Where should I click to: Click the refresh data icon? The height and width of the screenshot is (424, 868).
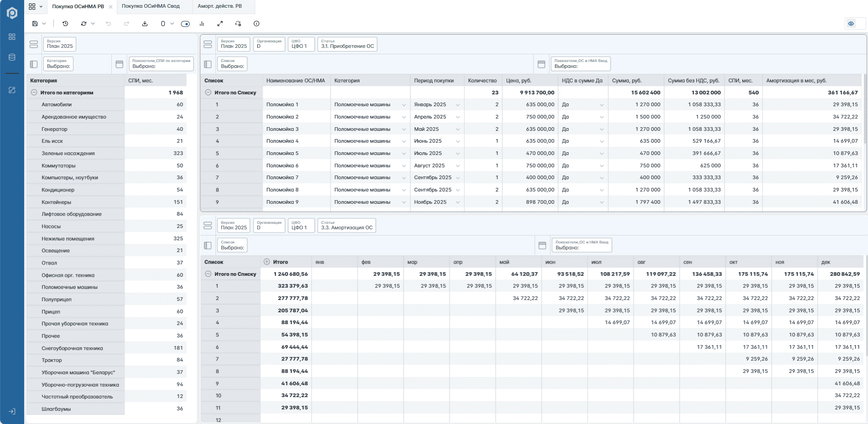click(83, 24)
